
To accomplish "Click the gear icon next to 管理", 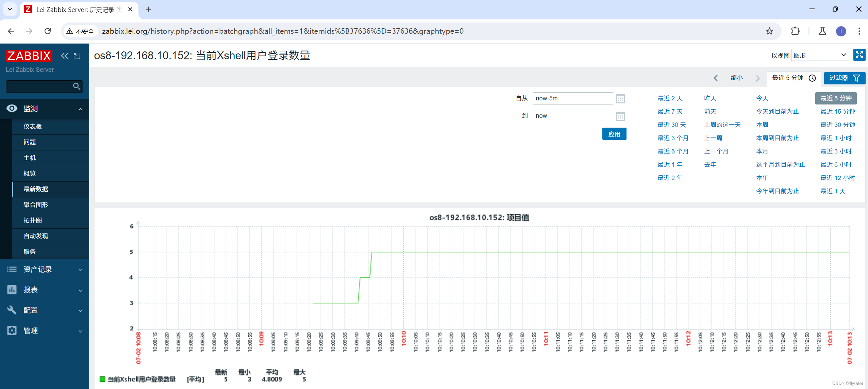I will click(x=12, y=330).
